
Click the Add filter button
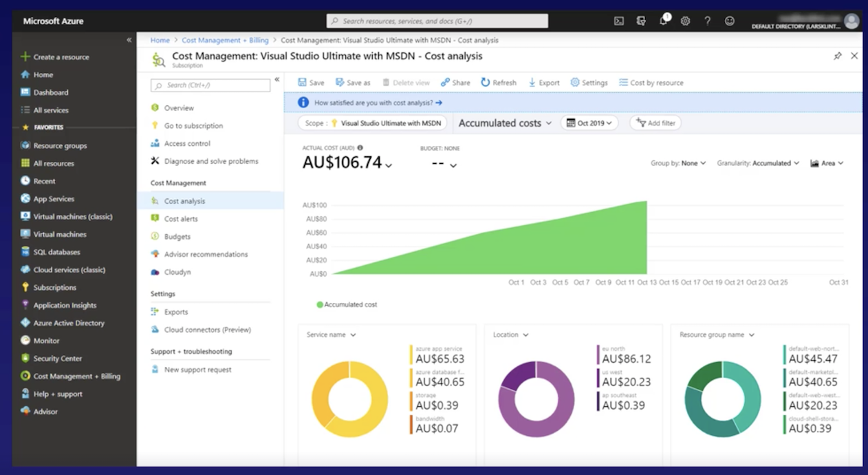click(655, 123)
